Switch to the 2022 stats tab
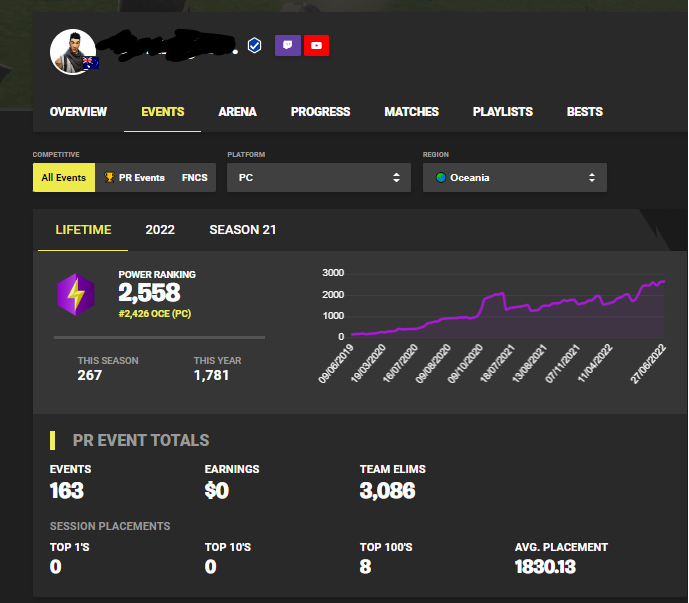689x603 pixels. click(x=160, y=230)
